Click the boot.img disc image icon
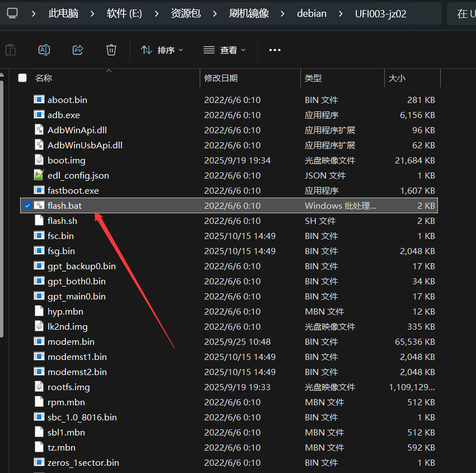 [x=39, y=160]
